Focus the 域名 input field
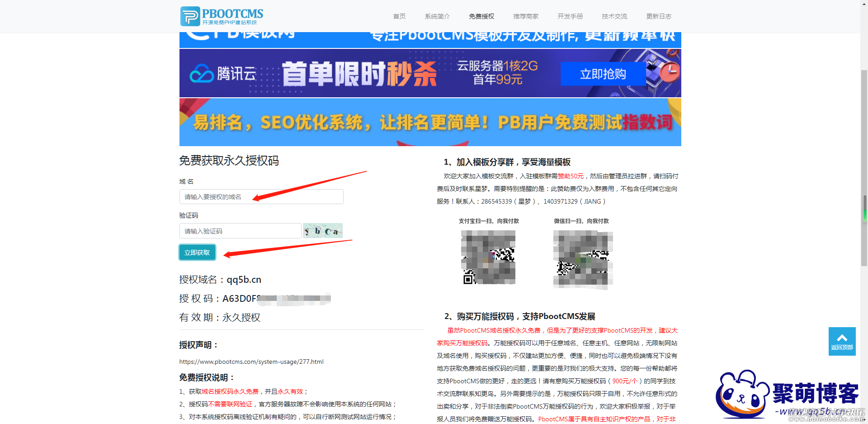This screenshot has width=868, height=424. click(x=261, y=197)
